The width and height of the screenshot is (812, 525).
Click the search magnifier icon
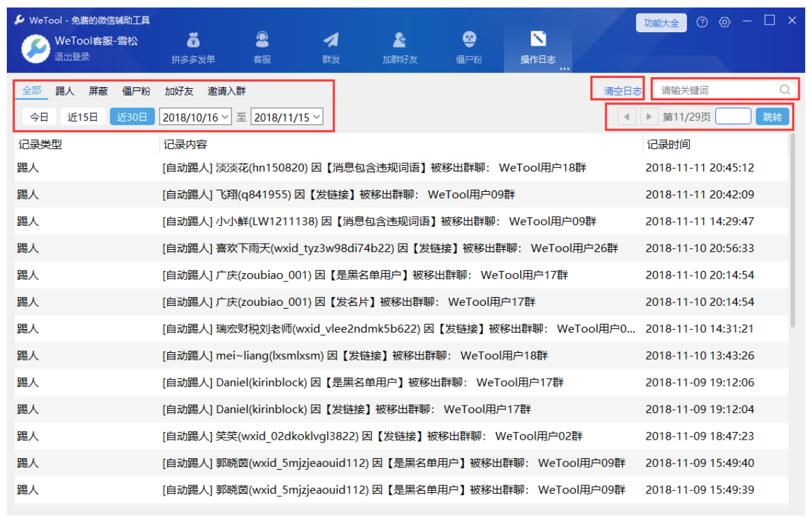click(x=785, y=89)
